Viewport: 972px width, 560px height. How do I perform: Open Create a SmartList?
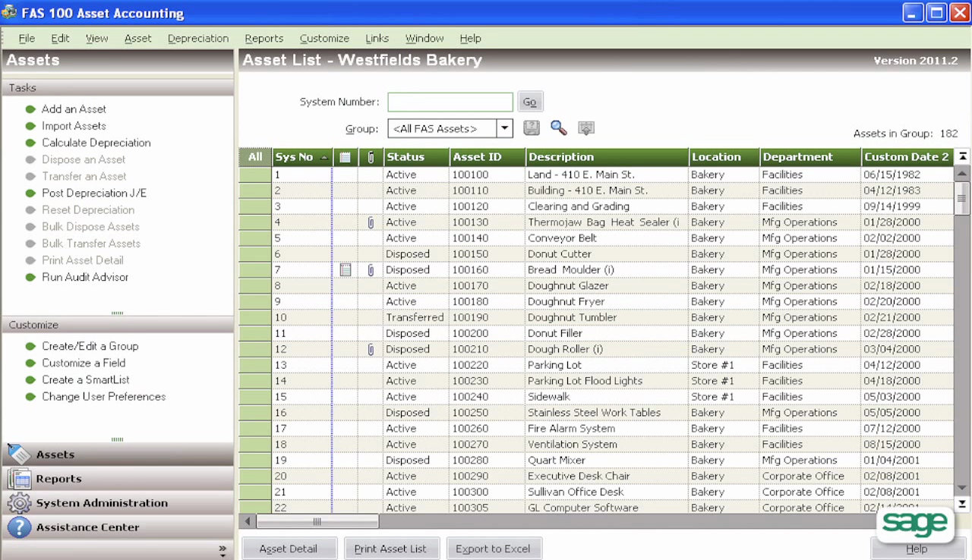click(x=86, y=379)
